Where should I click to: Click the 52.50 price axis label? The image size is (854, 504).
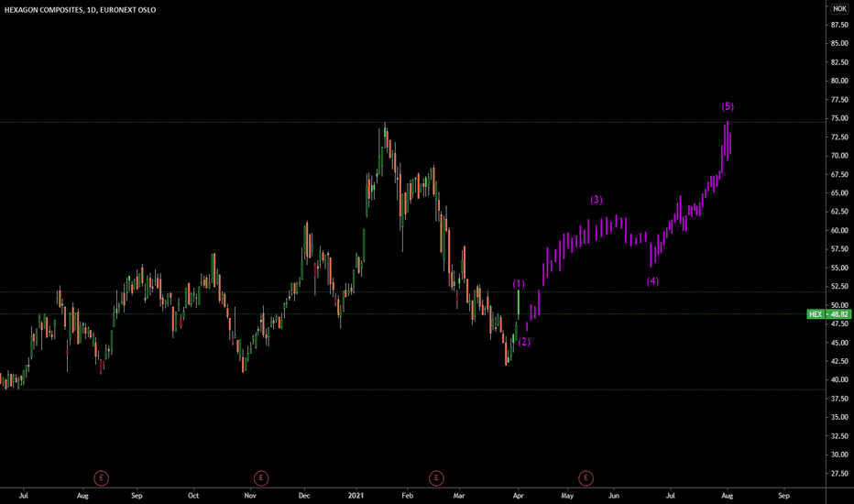[x=839, y=287]
